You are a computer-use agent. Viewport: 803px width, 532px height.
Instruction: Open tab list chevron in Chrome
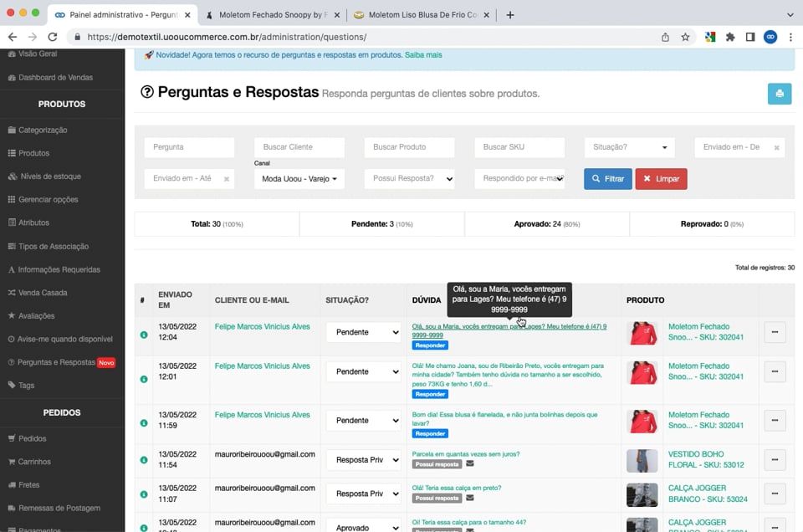(790, 15)
